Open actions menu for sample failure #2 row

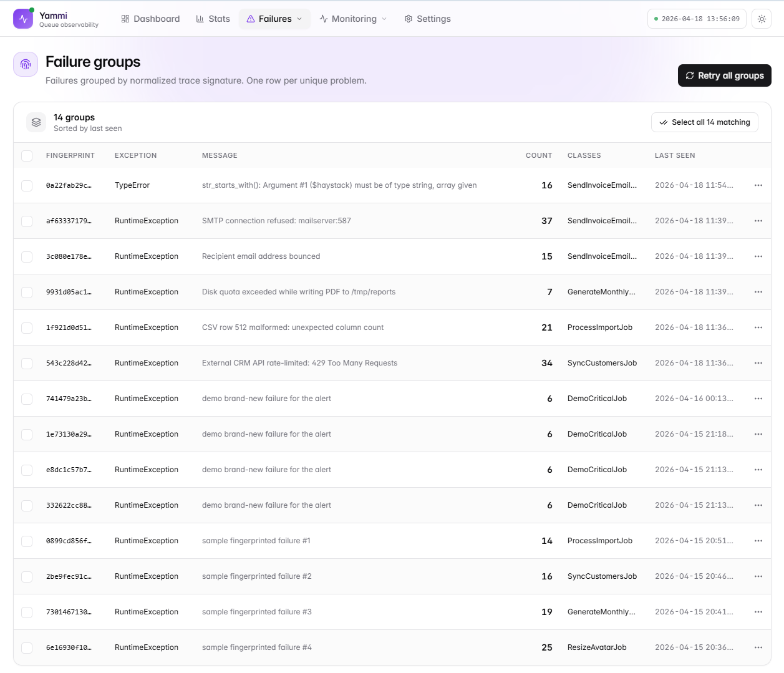tap(758, 576)
